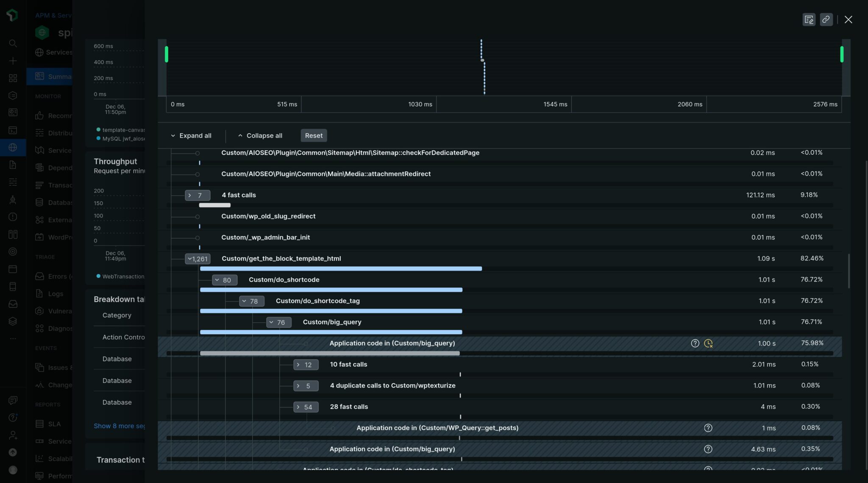The height and width of the screenshot is (483, 868).
Task: Click the clock icon on Application code big_query row
Action: coord(708,343)
